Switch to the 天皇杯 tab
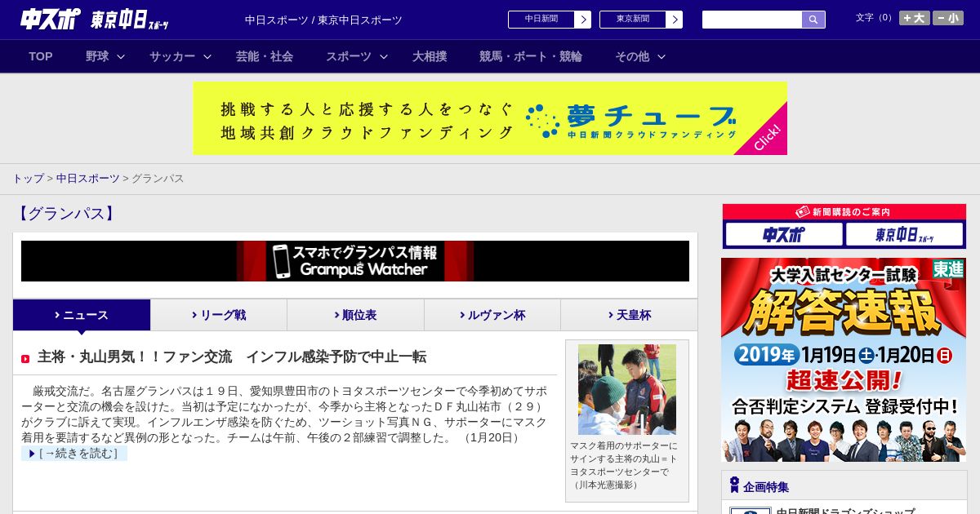 pos(629,315)
